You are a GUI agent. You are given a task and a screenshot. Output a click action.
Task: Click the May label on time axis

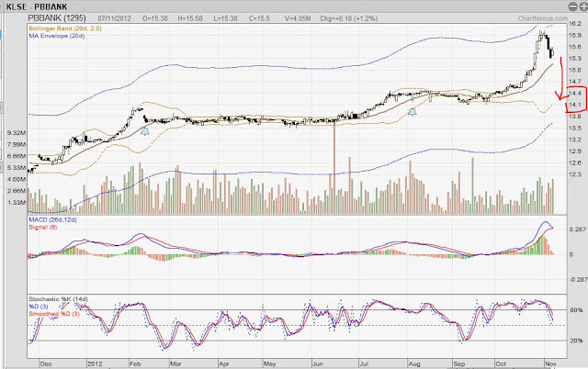[270, 364]
